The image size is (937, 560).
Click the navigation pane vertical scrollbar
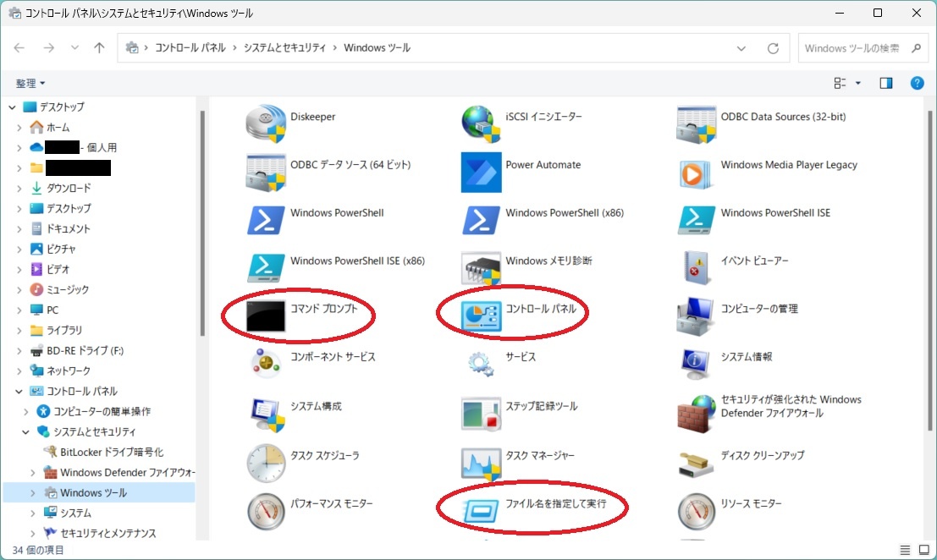pos(202,224)
